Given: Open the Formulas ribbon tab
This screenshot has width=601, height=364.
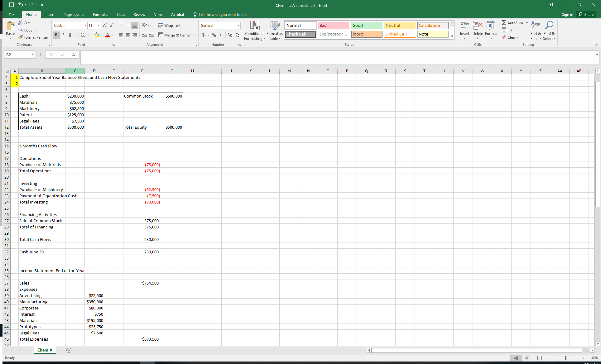Looking at the screenshot, I should pos(100,14).
